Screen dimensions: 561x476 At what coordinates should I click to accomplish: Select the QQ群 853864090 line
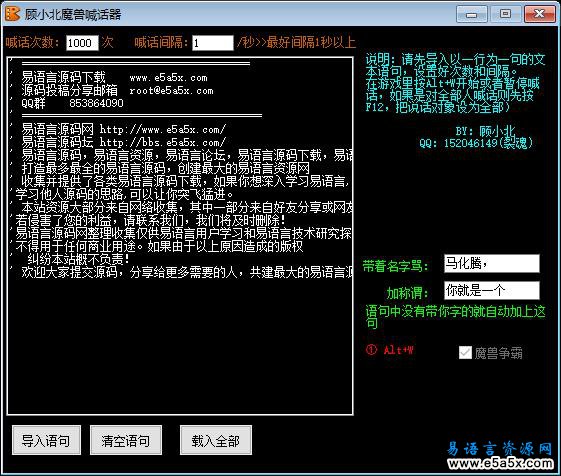coord(72,103)
